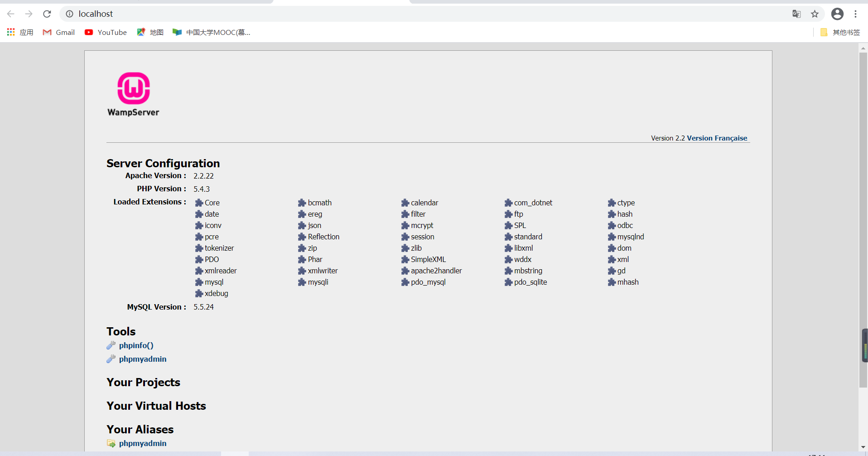Click the WampServer logo
868x456 pixels.
[133, 88]
